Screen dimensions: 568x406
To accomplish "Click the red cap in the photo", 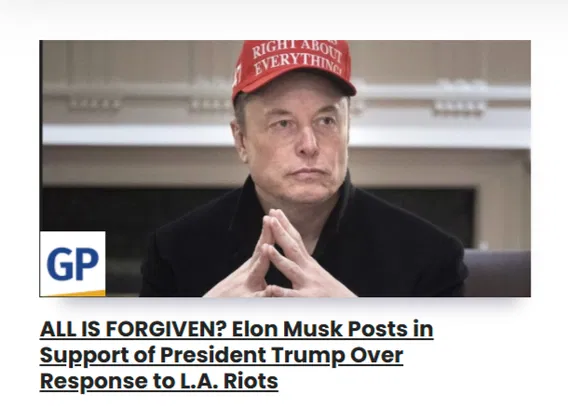I will 293,67.
